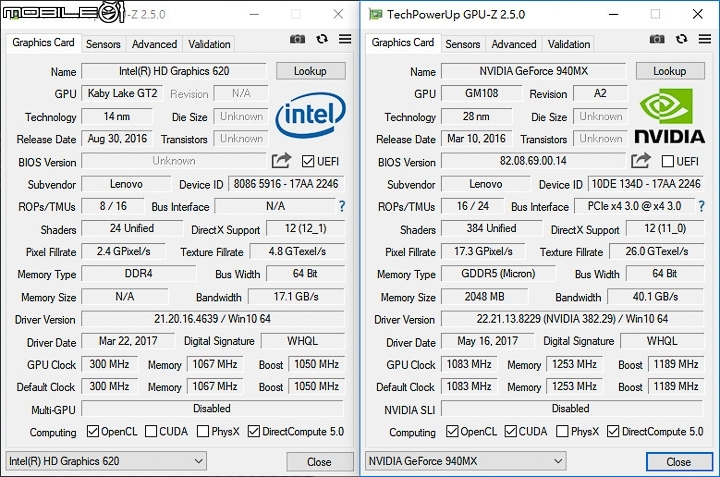Click Bandwidth 40.1 GB/s value
The width and height of the screenshot is (720, 477).
pyautogui.click(x=655, y=297)
